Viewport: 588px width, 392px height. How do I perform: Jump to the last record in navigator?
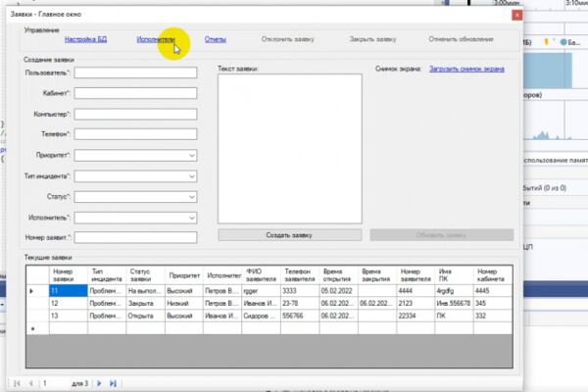click(113, 383)
